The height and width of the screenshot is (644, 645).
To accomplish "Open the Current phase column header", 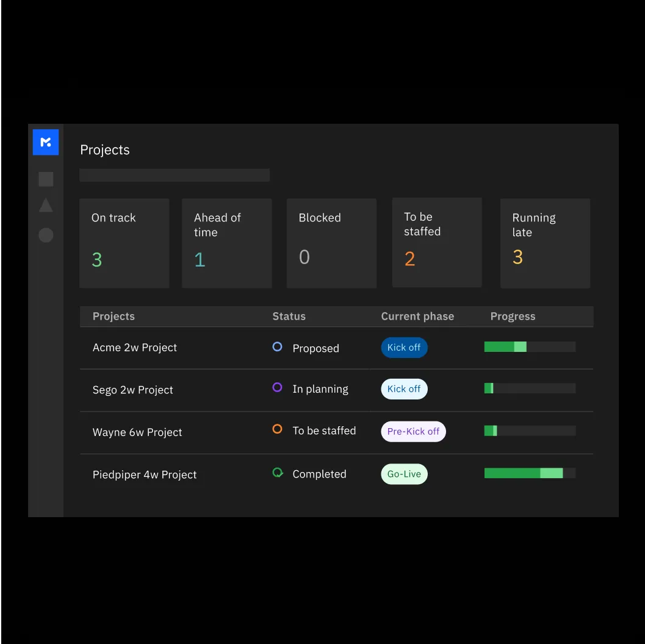I will 417,316.
